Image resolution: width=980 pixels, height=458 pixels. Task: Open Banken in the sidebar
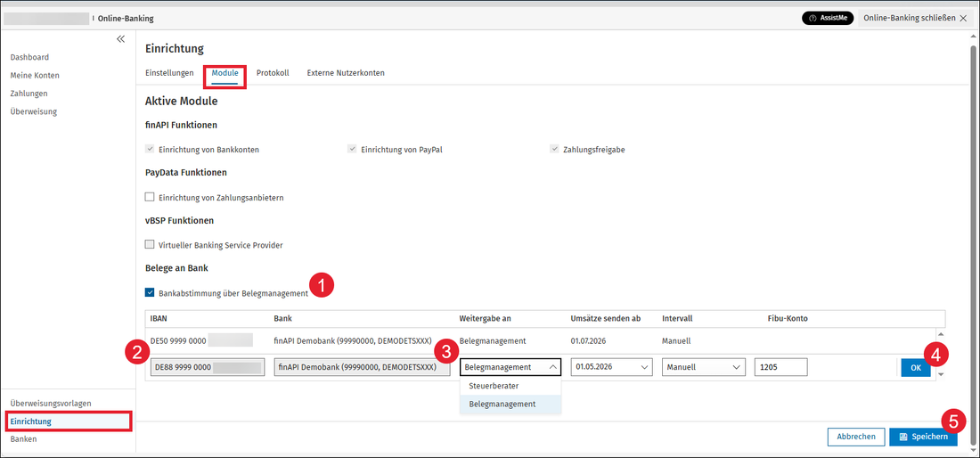click(x=23, y=438)
